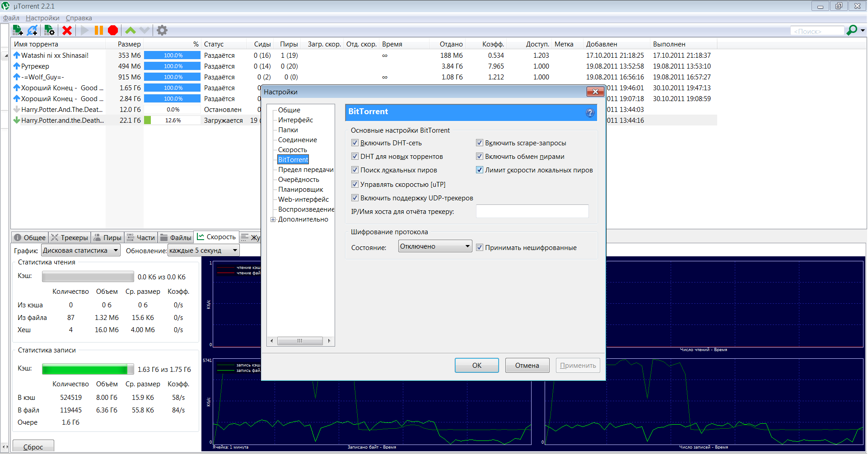Viewport: 868px width, 454px height.
Task: Click the µTorrent logo in the title bar
Action: click(x=6, y=6)
